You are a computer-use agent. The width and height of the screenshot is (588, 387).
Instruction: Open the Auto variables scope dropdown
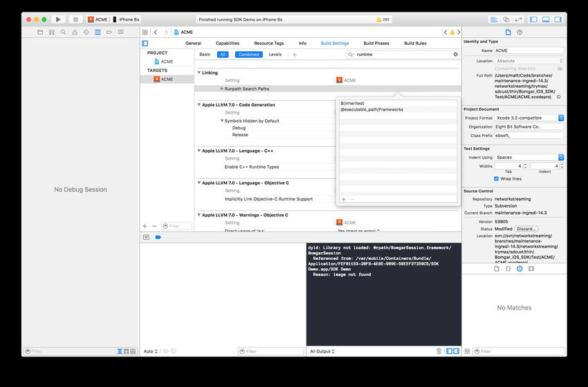pyautogui.click(x=151, y=351)
